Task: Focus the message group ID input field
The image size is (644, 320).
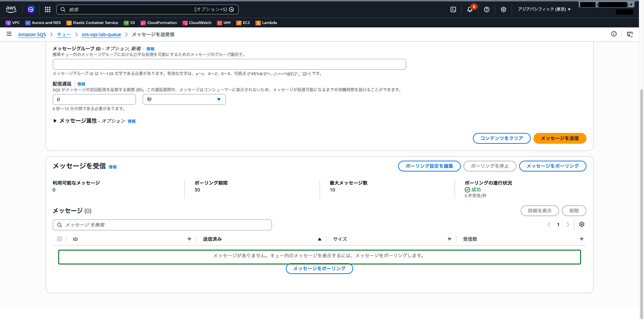Action: pyautogui.click(x=229, y=64)
